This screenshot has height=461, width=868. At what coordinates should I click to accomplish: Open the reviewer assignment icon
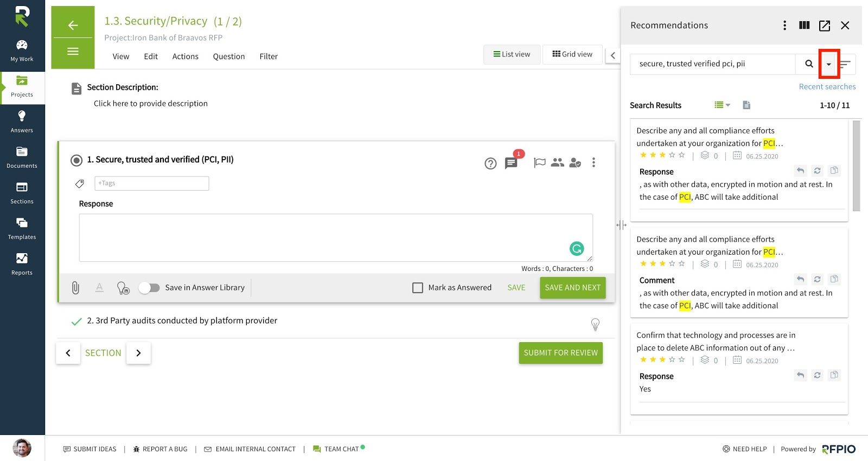[575, 162]
